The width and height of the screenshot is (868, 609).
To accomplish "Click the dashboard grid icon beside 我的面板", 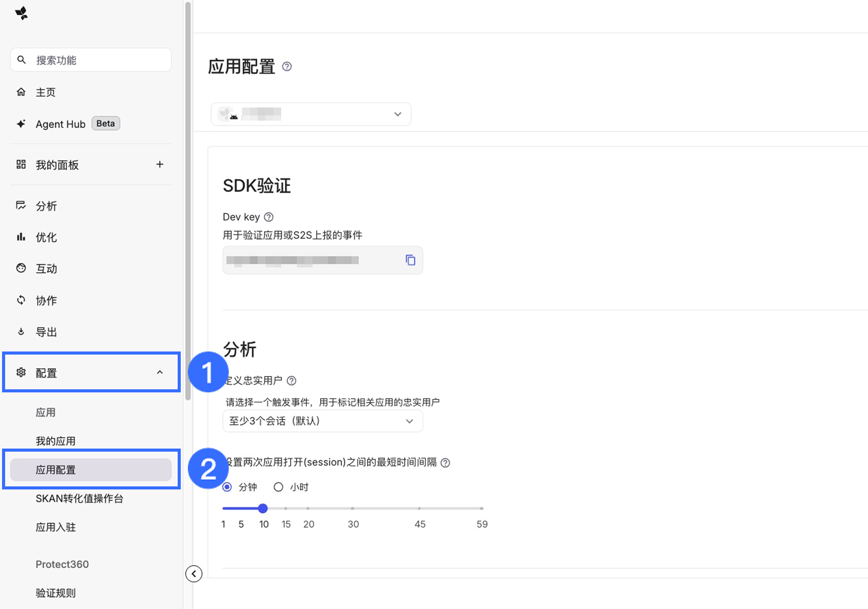I will 21,164.
